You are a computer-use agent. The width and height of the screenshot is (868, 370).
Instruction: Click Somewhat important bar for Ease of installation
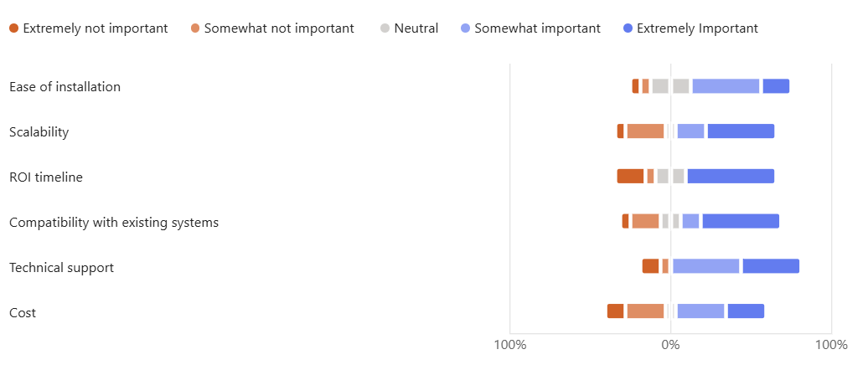(726, 86)
